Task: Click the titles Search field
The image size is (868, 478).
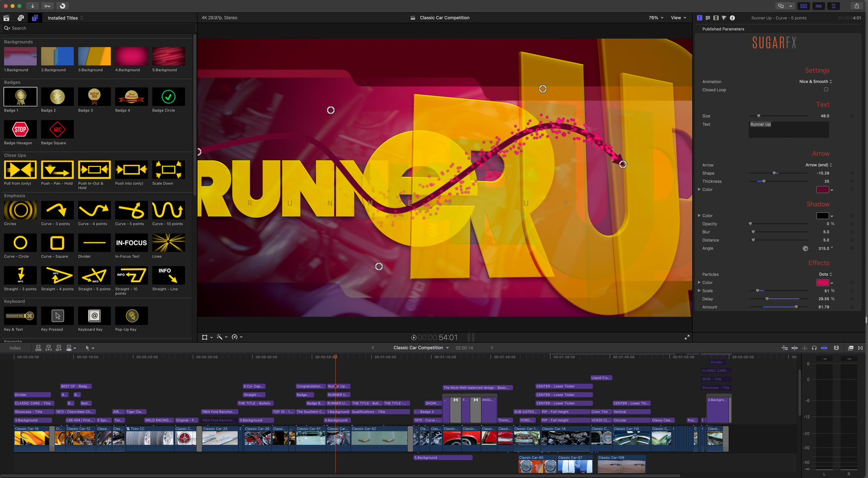Action: pyautogui.click(x=98, y=28)
